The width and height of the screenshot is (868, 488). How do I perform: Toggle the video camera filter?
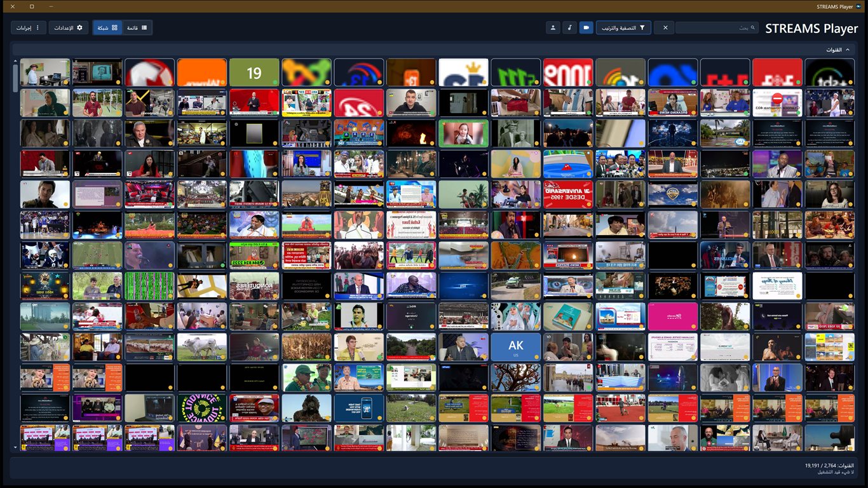coord(586,28)
